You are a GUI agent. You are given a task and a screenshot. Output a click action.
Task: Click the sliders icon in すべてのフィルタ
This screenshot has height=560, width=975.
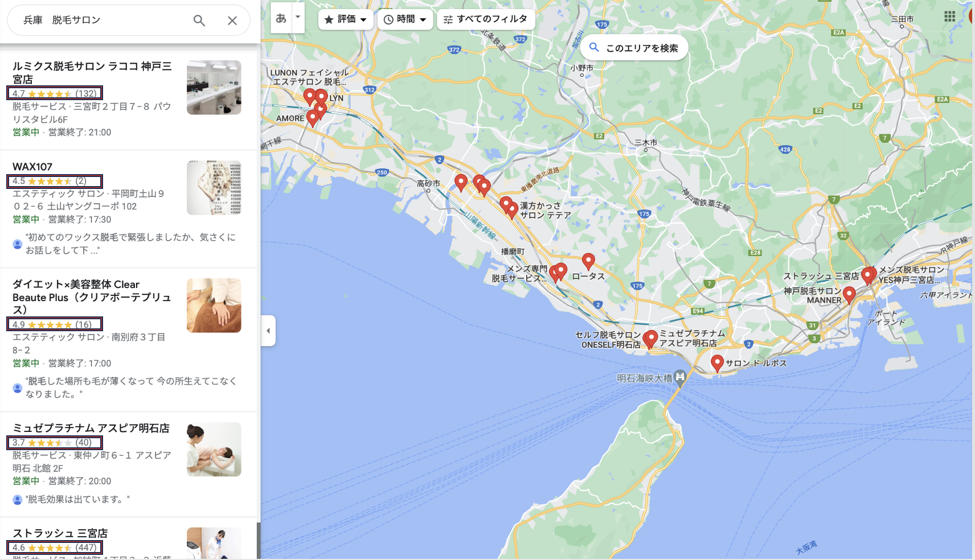coord(448,20)
